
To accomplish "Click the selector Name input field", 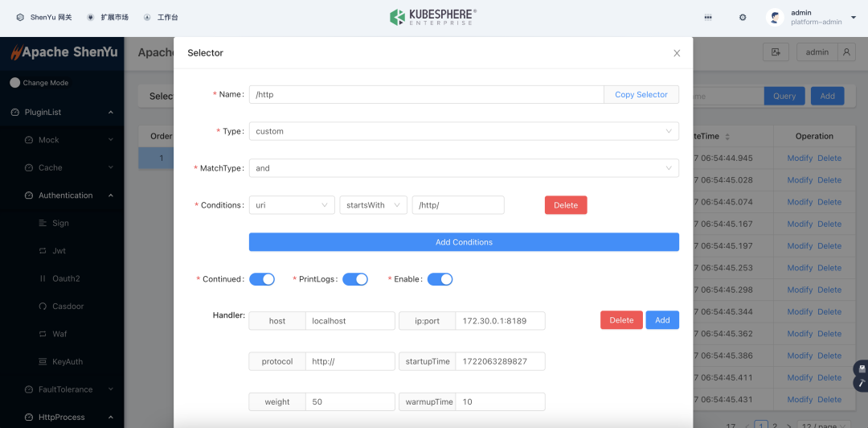I will tap(426, 94).
